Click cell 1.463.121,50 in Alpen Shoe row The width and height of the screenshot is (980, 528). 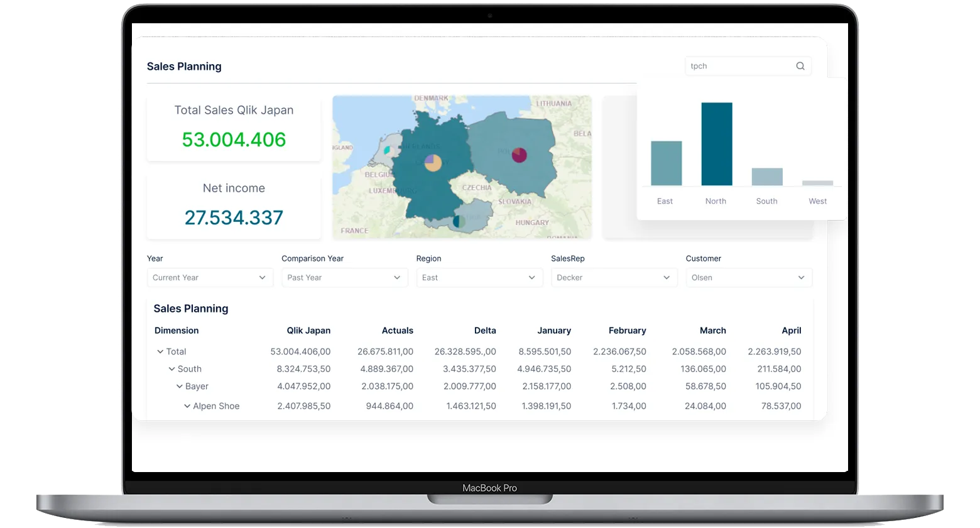click(x=471, y=406)
